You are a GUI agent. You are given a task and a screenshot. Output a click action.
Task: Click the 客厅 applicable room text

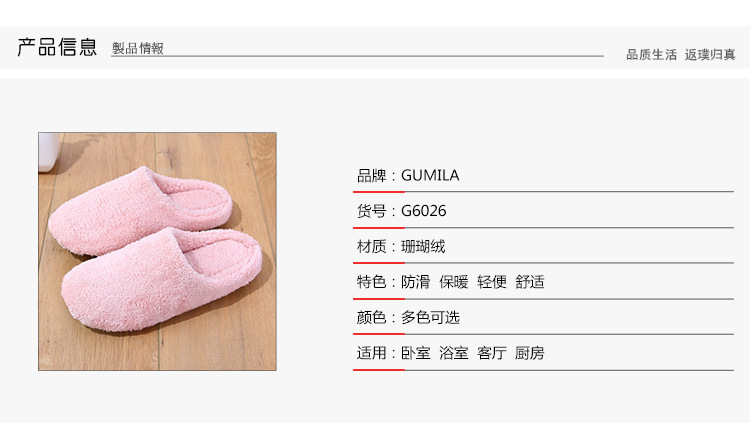click(x=492, y=353)
